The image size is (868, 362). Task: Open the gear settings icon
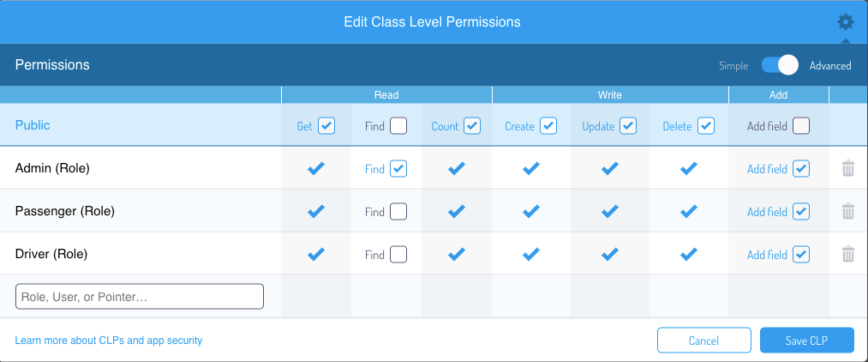pos(846,22)
